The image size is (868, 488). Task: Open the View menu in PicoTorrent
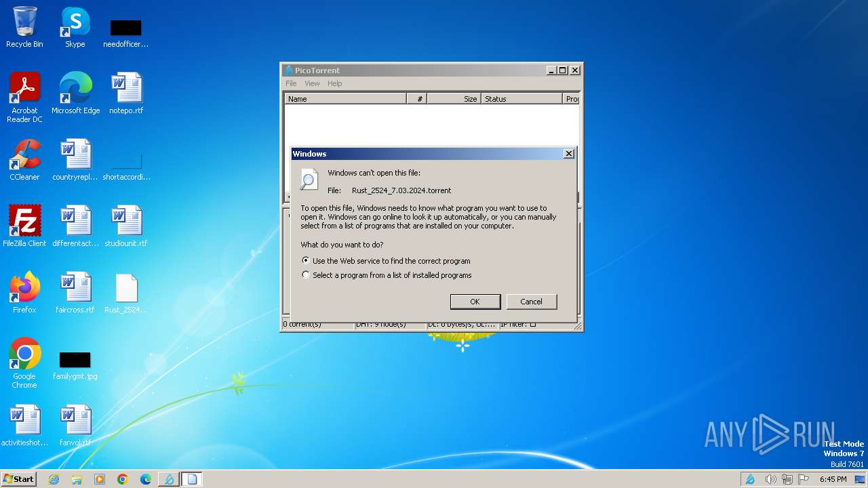(x=312, y=83)
